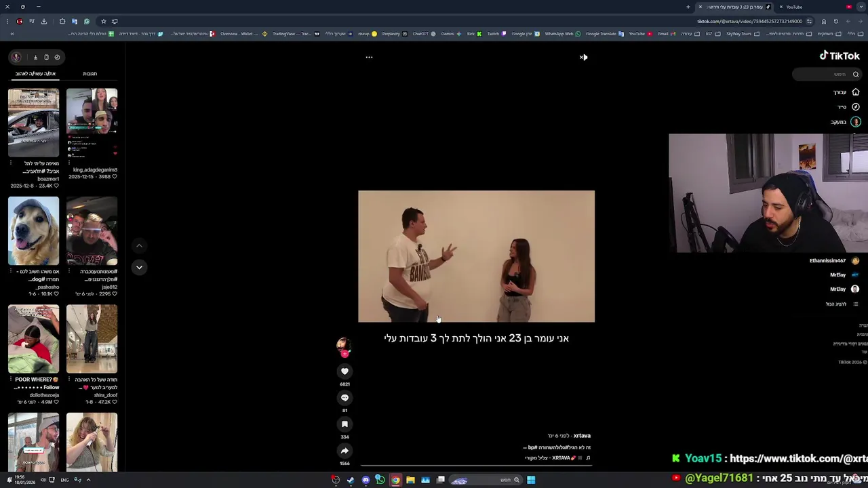
Task: Open the For You home icon in sidebar
Action: pyautogui.click(x=856, y=92)
